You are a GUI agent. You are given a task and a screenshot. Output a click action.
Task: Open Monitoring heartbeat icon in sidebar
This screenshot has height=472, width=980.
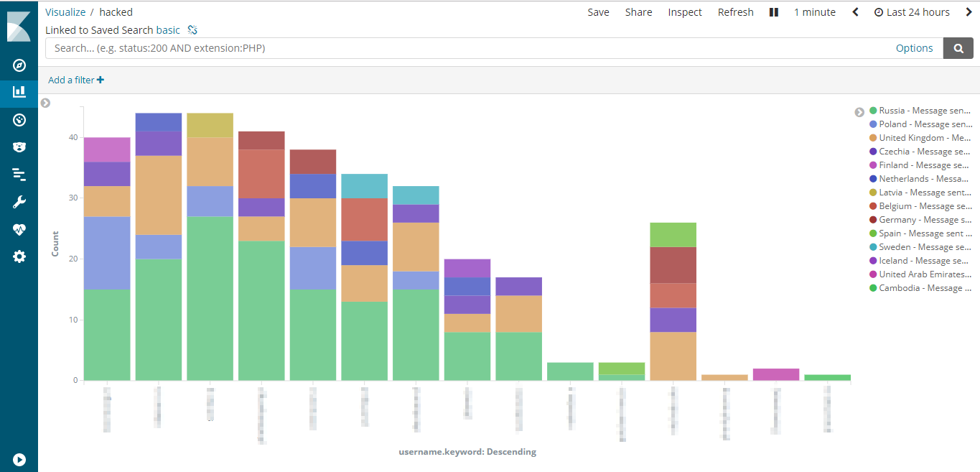(19, 230)
